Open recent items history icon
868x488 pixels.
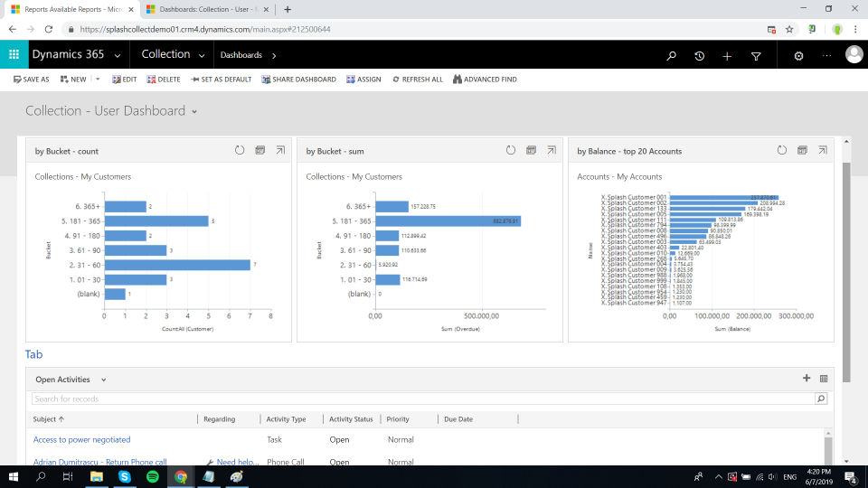700,55
